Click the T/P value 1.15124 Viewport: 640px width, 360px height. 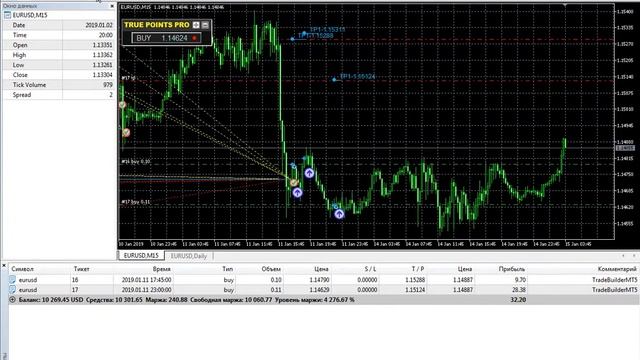click(x=415, y=290)
